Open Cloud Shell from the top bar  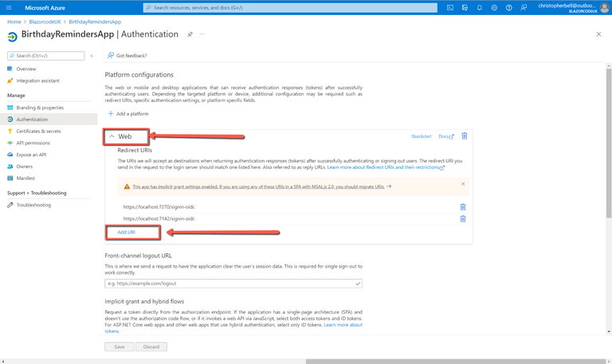coord(450,8)
